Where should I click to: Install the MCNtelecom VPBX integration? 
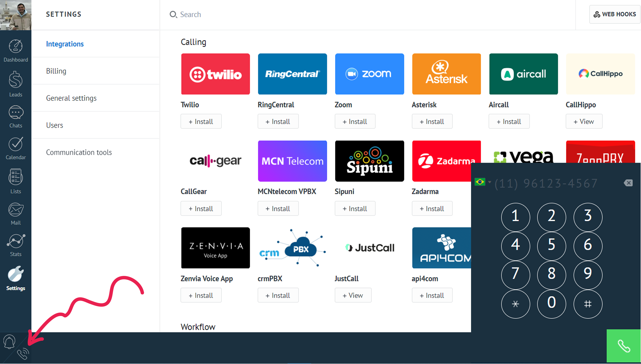pyautogui.click(x=278, y=208)
